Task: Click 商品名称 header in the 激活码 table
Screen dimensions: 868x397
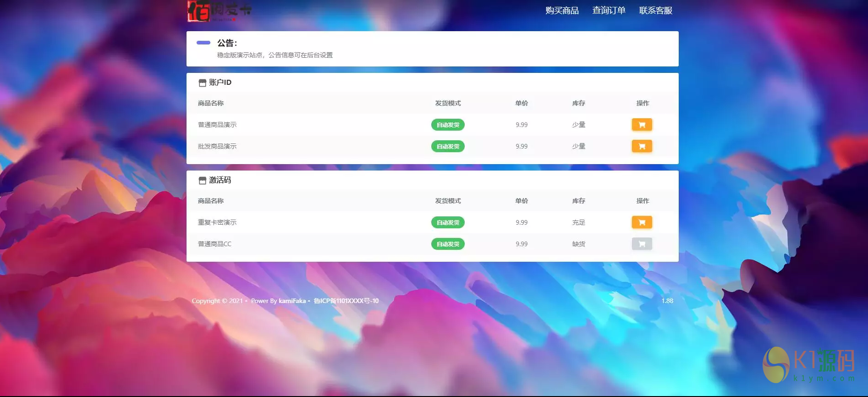Action: 211,201
